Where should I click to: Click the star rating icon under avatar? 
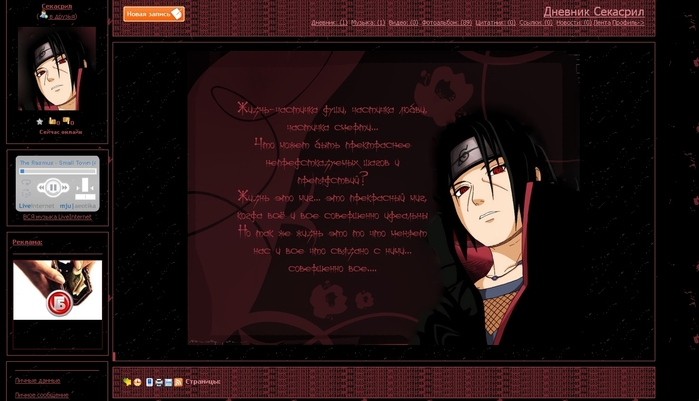pos(40,121)
